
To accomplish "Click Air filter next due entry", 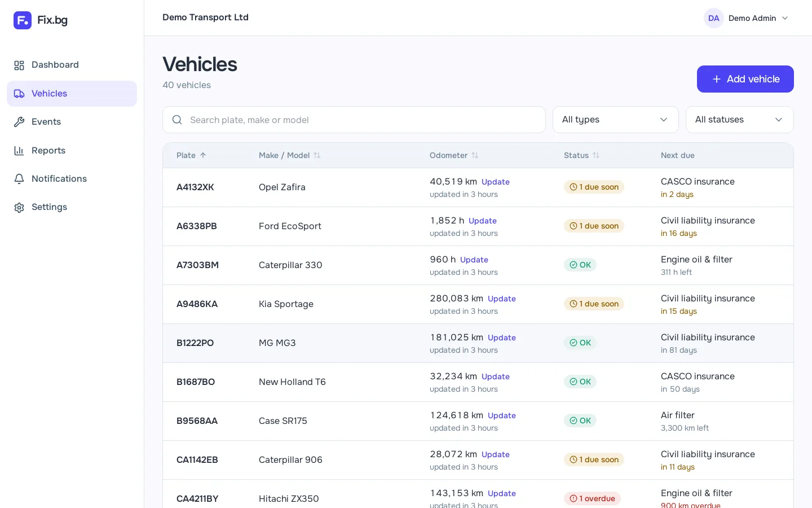I will pos(678,415).
